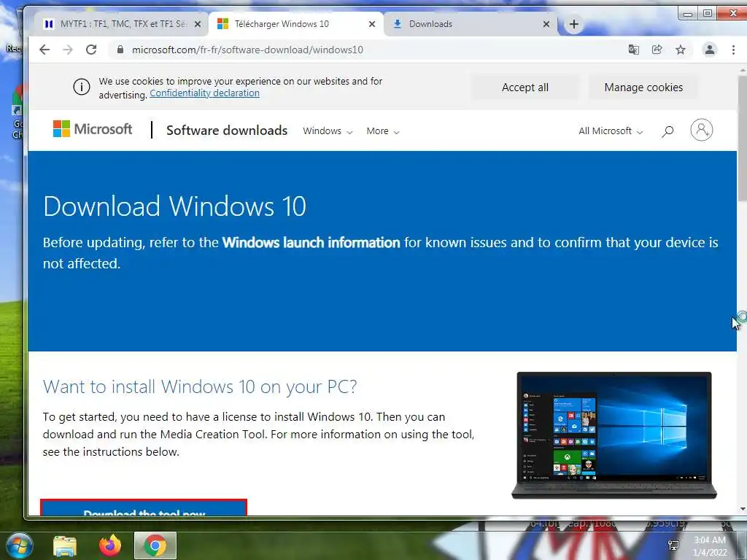Click the Windows 10 laptop image

(614, 435)
